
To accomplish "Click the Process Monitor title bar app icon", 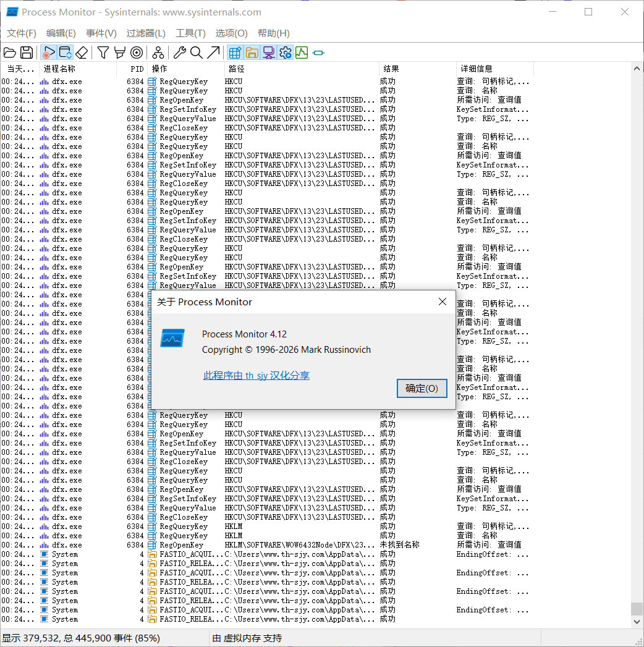I will (12, 12).
